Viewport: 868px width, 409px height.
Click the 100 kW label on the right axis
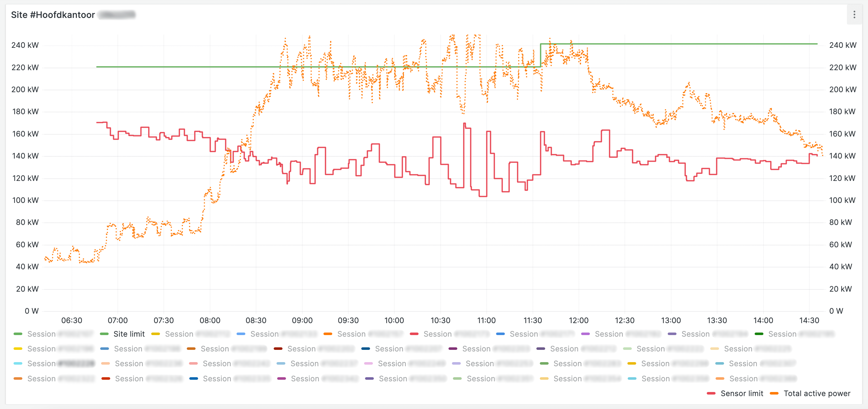tap(842, 200)
